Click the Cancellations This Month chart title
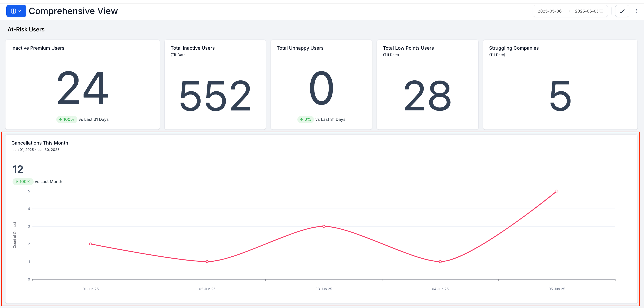Screen dimensions: 644x308 pos(40,143)
